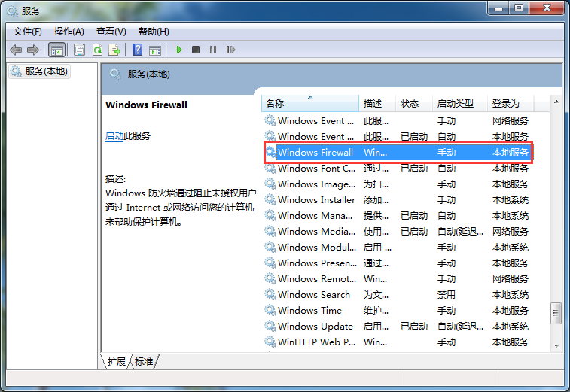Sort by the 登录为 column header
Viewport: 570px width, 392px height.
tap(511, 104)
